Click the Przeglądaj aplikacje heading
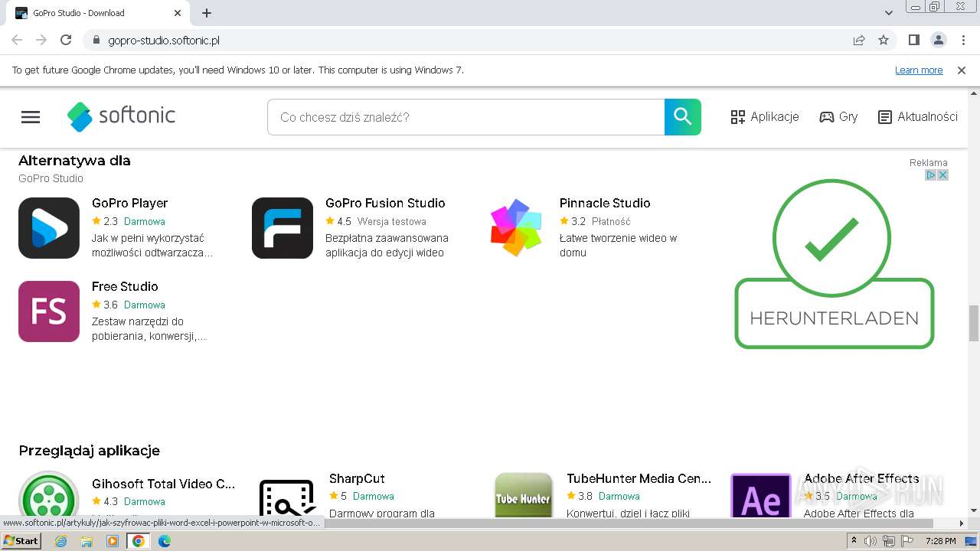Image resolution: width=980 pixels, height=551 pixels. pos(89,450)
